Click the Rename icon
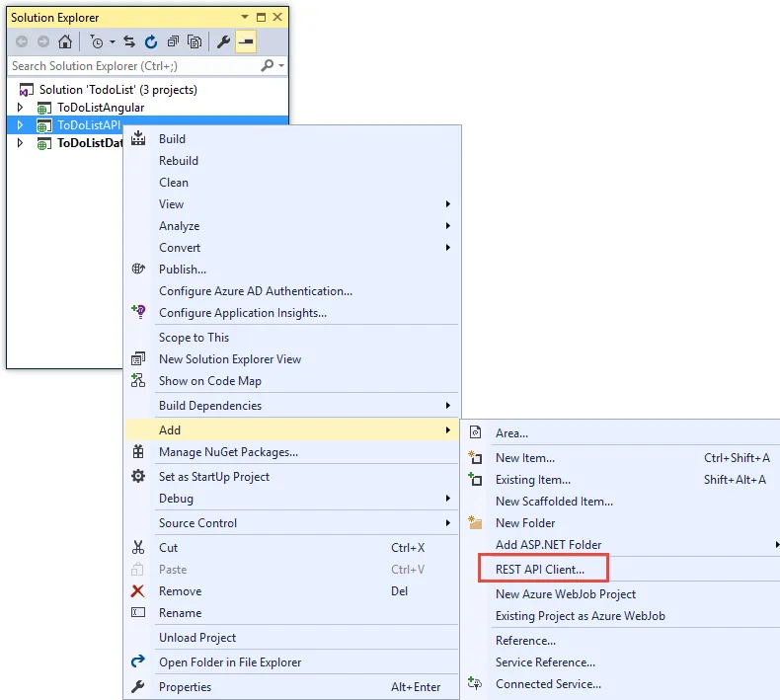780x700 pixels. (x=138, y=612)
